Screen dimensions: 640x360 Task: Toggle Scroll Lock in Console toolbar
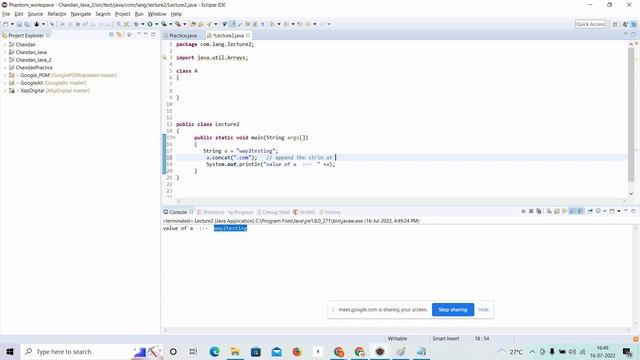point(557,211)
